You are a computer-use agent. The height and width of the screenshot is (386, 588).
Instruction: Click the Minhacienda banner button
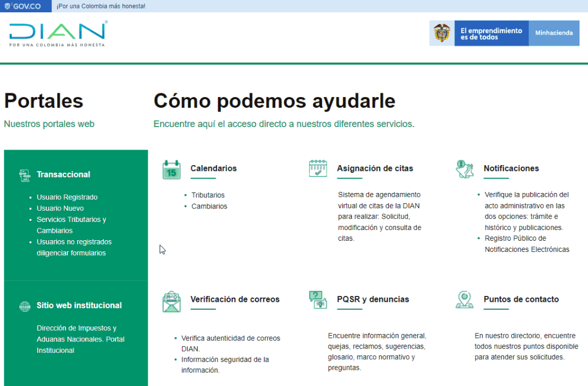click(x=554, y=33)
